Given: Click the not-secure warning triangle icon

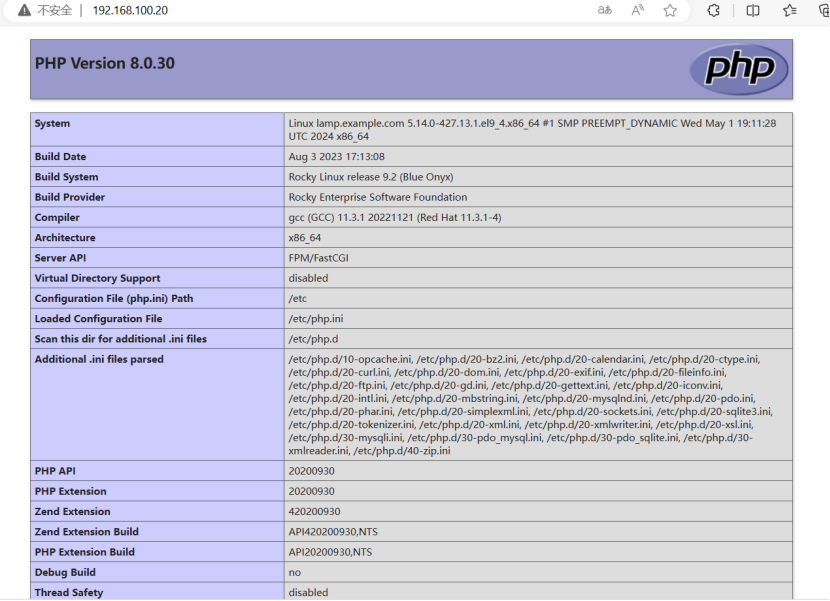Looking at the screenshot, I should (24, 10).
